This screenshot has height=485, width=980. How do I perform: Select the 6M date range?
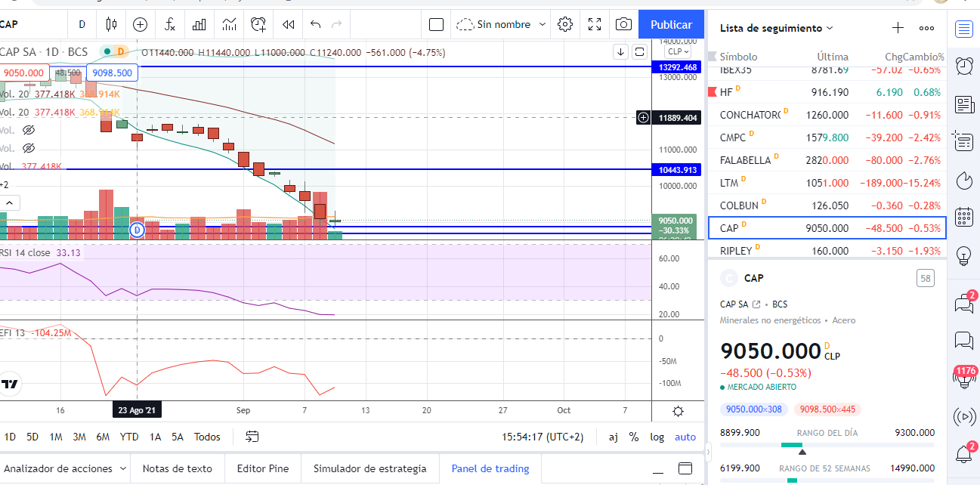103,437
